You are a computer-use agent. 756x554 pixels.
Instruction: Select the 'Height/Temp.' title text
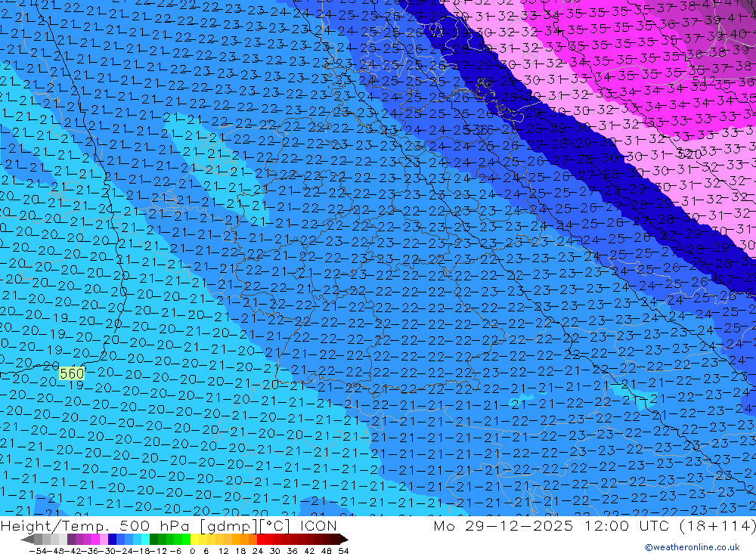click(x=54, y=525)
